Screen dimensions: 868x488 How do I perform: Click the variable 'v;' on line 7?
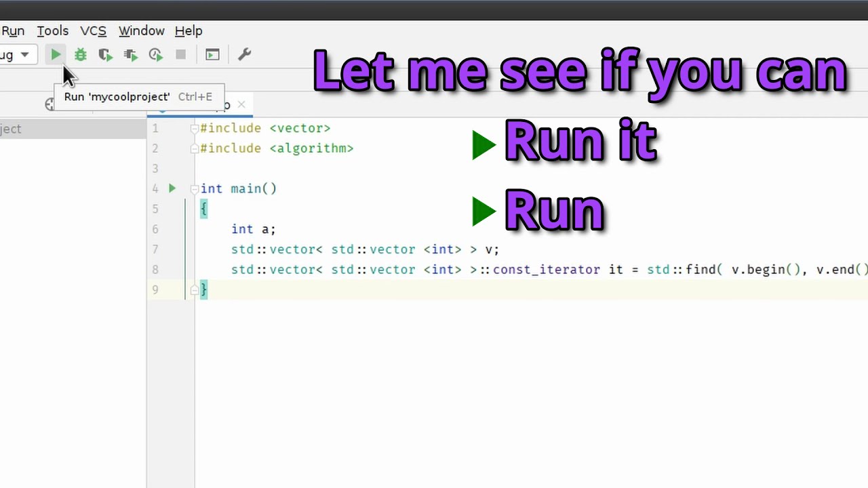[x=492, y=249]
